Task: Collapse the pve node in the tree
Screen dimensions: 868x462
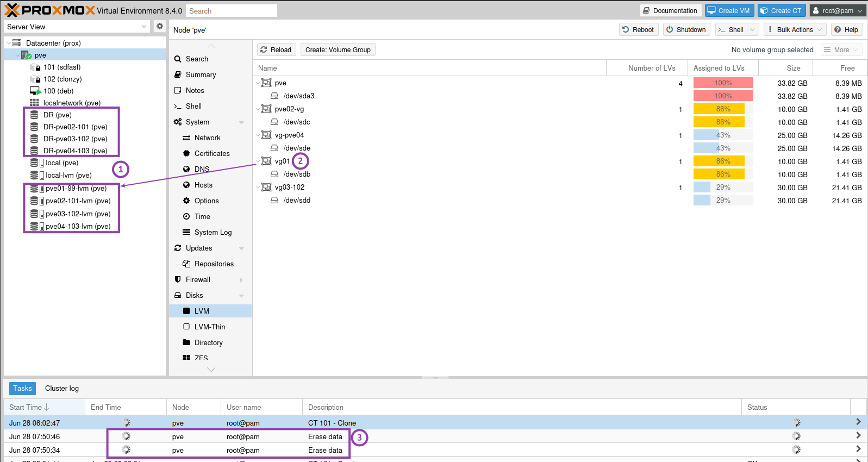Action: [17, 55]
